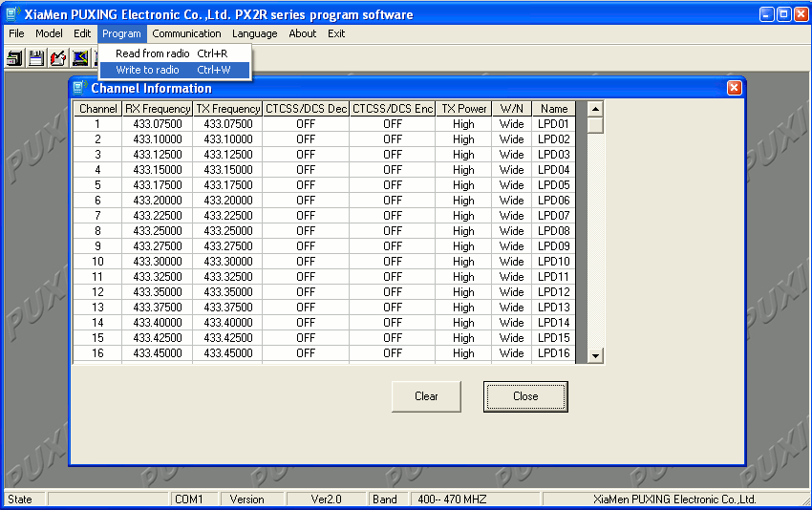Open the Communication menu
Viewport: 812px width, 510px height.
(x=186, y=33)
